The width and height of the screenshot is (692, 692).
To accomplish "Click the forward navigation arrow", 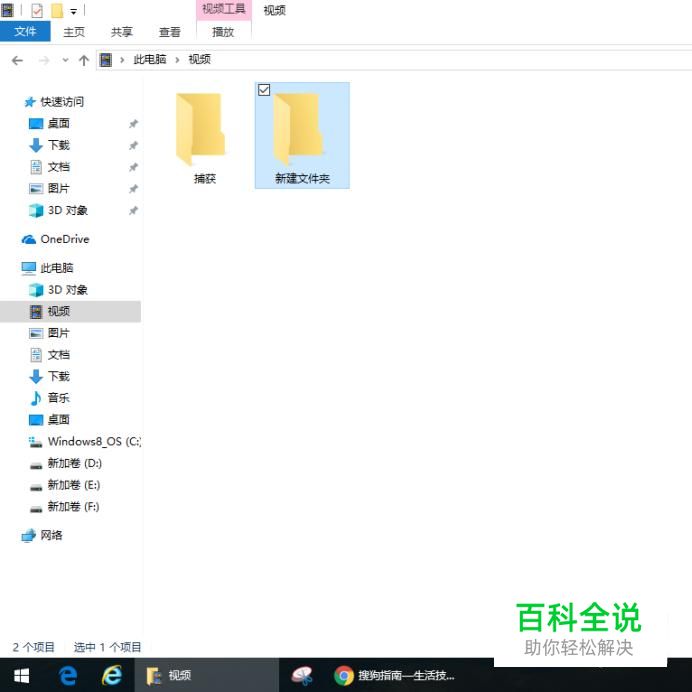I will (44, 60).
